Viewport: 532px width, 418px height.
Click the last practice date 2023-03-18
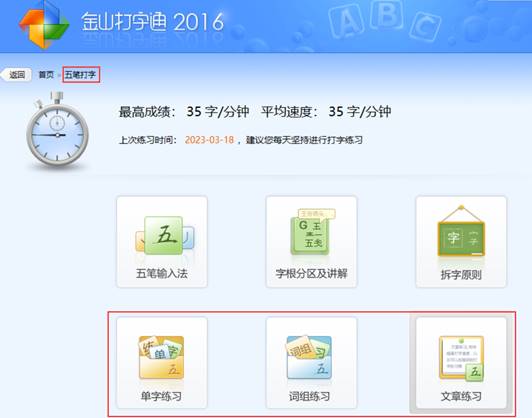pos(209,140)
